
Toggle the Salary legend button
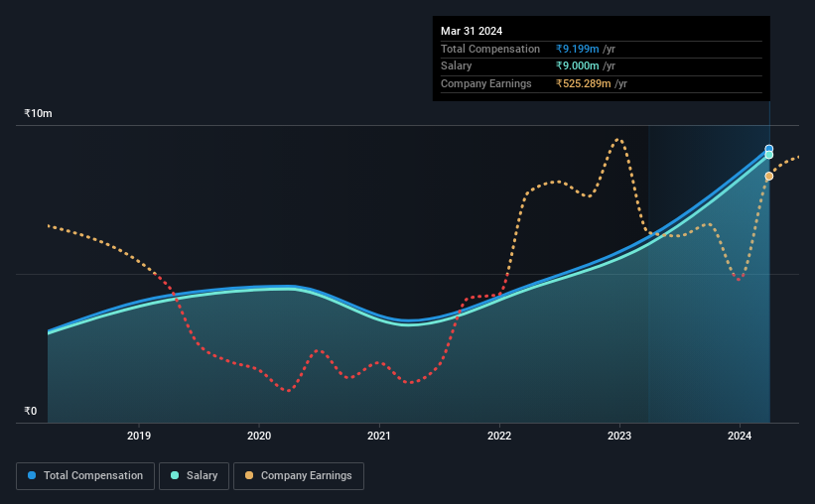click(x=194, y=476)
